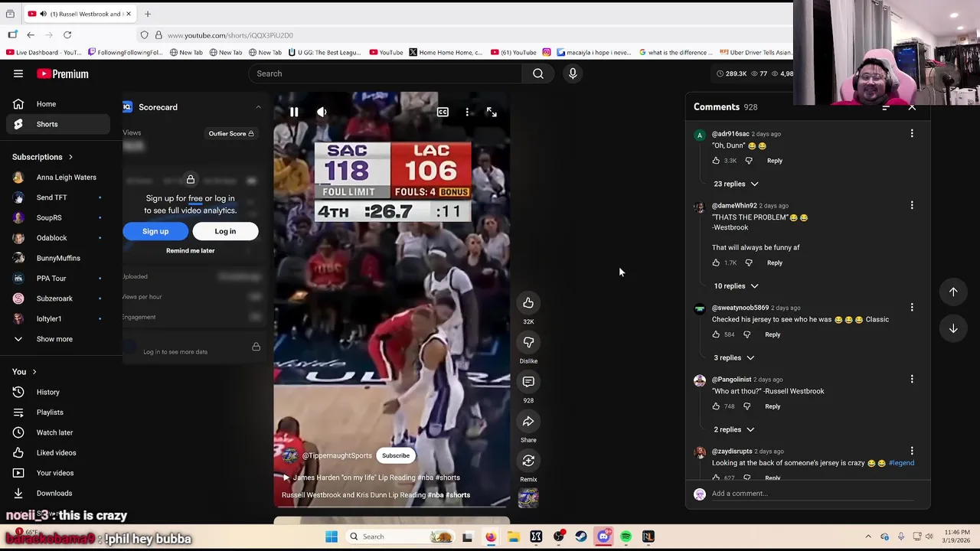980x551 pixels.
Task: Enter fullscreen for the Short
Action: point(492,112)
